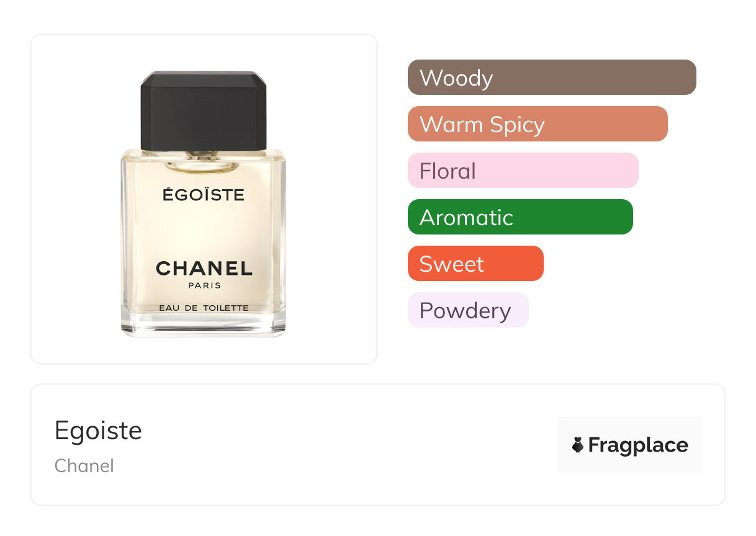Choose the pink Floral accord bar

pyautogui.click(x=523, y=171)
